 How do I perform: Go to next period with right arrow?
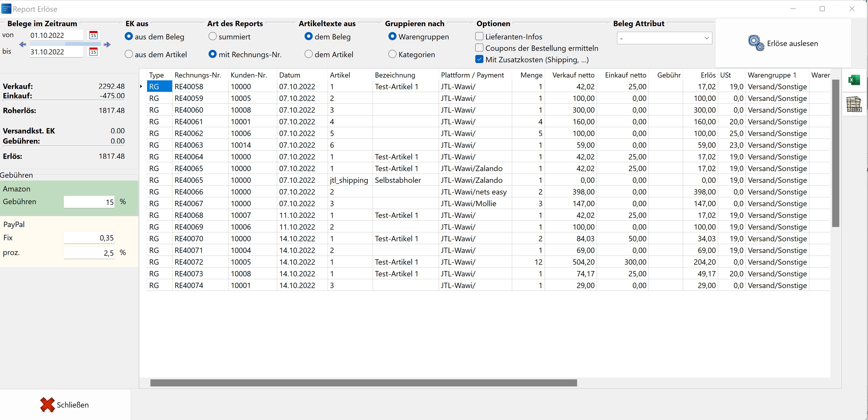pyautogui.click(x=107, y=44)
